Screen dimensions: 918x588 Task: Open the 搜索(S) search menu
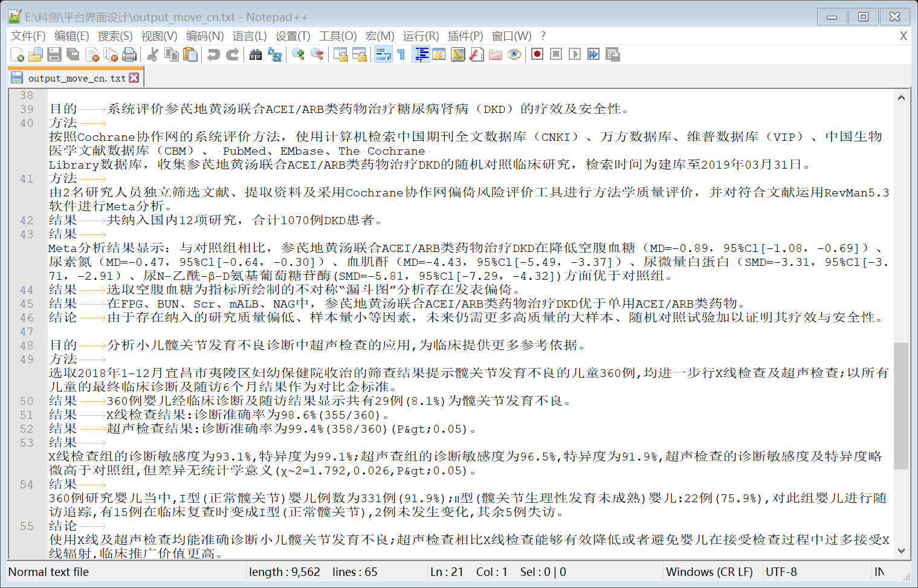tap(115, 36)
